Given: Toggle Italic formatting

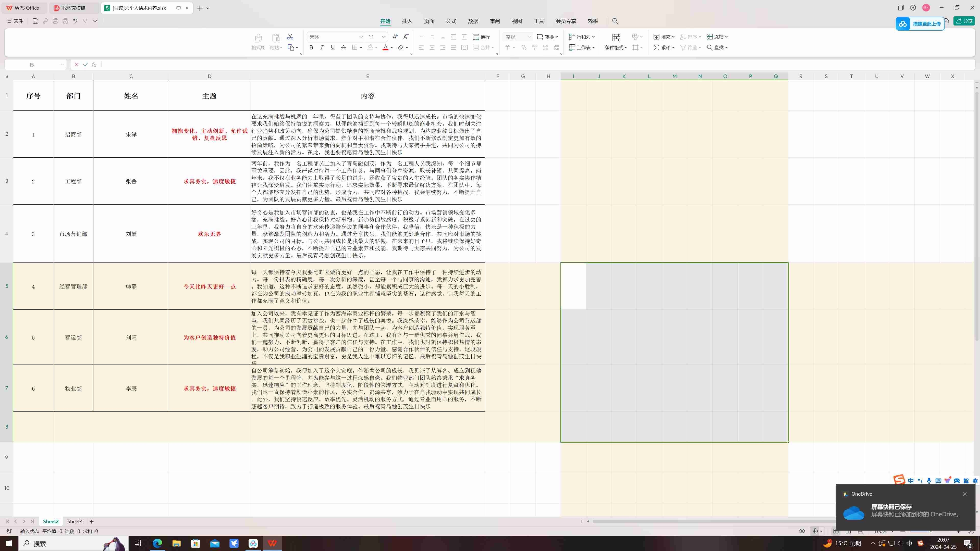Looking at the screenshot, I should [322, 47].
